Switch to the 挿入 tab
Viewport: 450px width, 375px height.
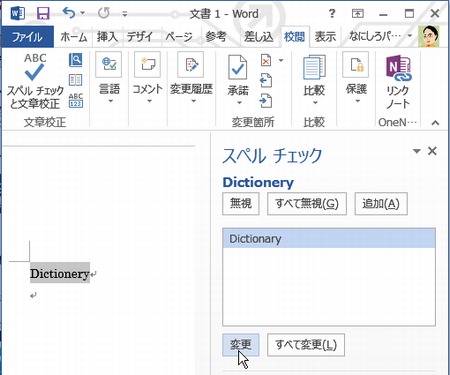[x=107, y=37]
